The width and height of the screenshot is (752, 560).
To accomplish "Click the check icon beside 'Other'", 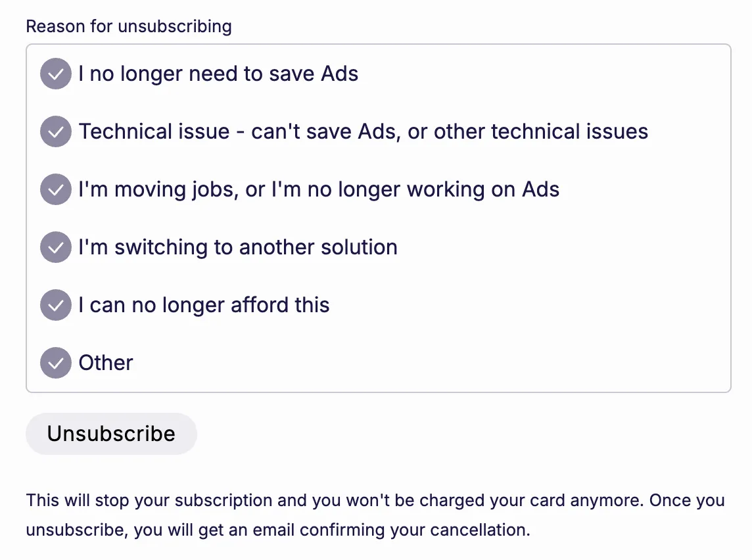I will click(x=56, y=363).
